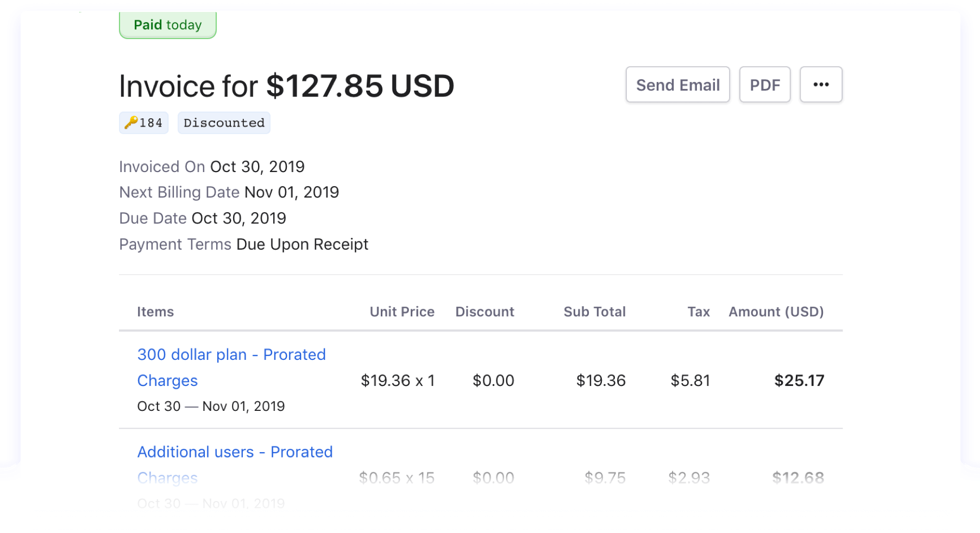
Task: Click the Send Email button
Action: 677,85
